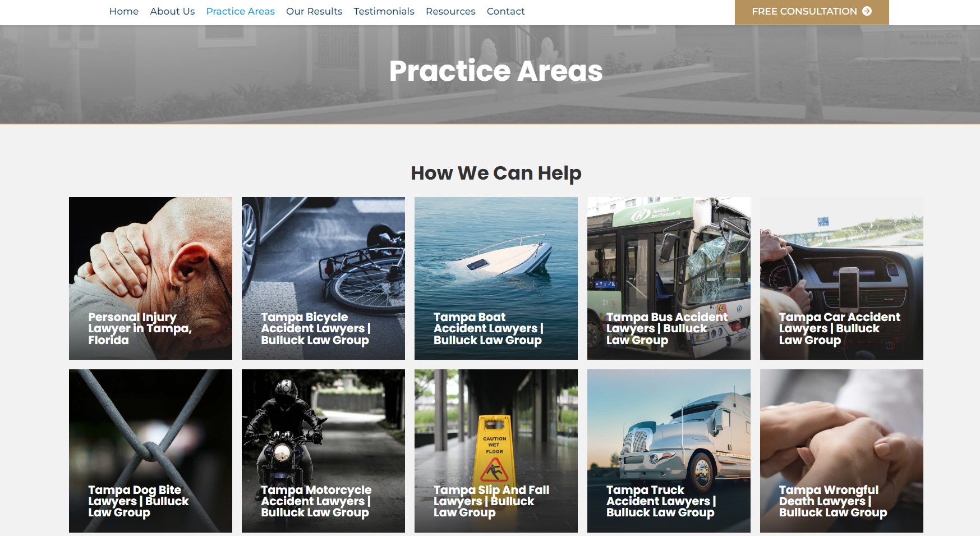Click the FREE CONSULTATION button
The width and height of the screenshot is (980, 536).
[812, 12]
